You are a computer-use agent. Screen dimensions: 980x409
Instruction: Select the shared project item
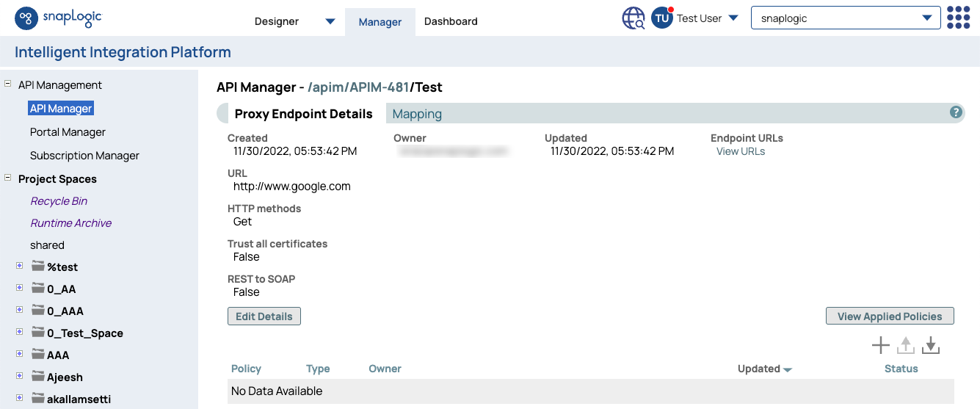[47, 245]
